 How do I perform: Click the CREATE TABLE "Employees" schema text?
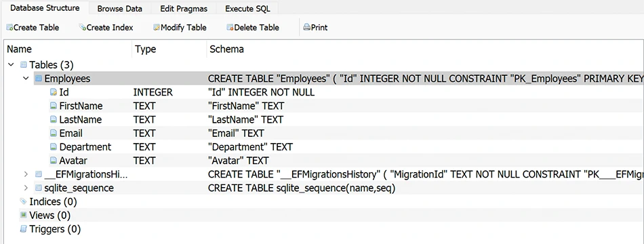coord(426,78)
